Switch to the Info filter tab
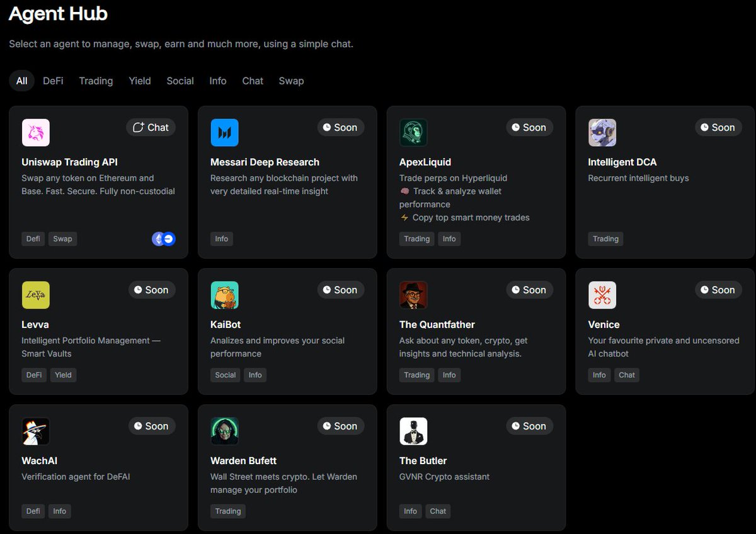756x534 pixels. (218, 81)
